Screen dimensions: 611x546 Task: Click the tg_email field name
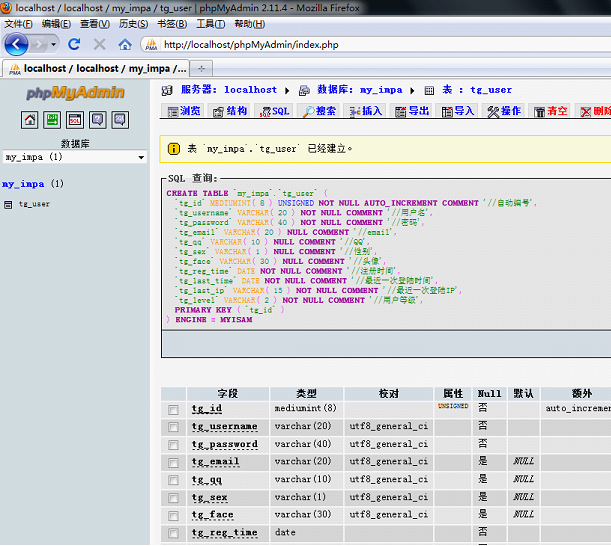pos(215,462)
